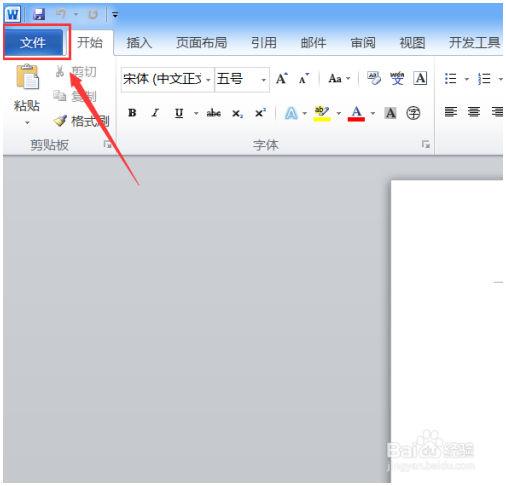Toggle Italic formatting
This screenshot has width=506, height=486.
click(155, 113)
